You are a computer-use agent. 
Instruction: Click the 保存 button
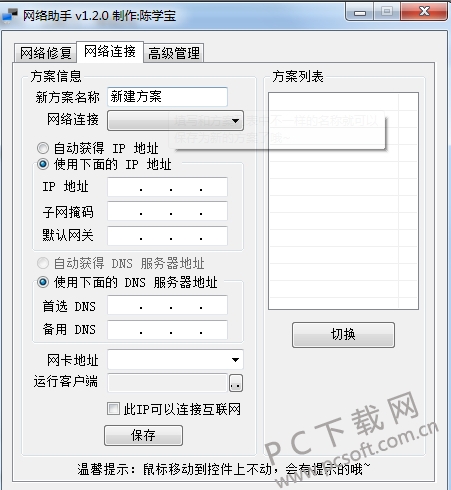click(x=143, y=435)
